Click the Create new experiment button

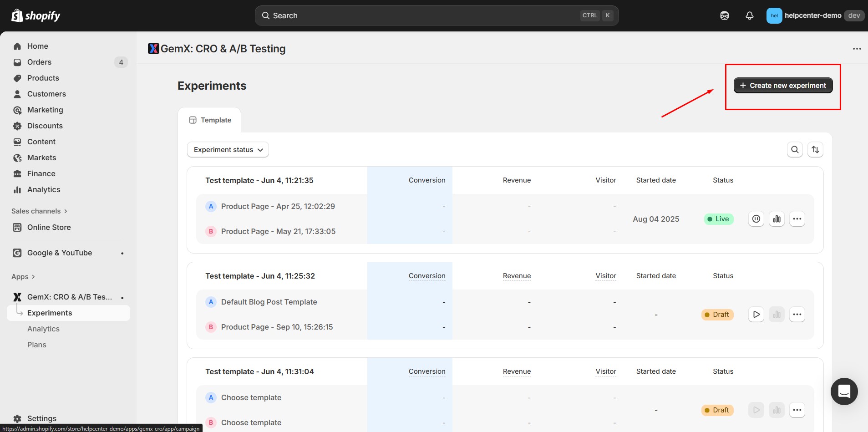coord(783,86)
